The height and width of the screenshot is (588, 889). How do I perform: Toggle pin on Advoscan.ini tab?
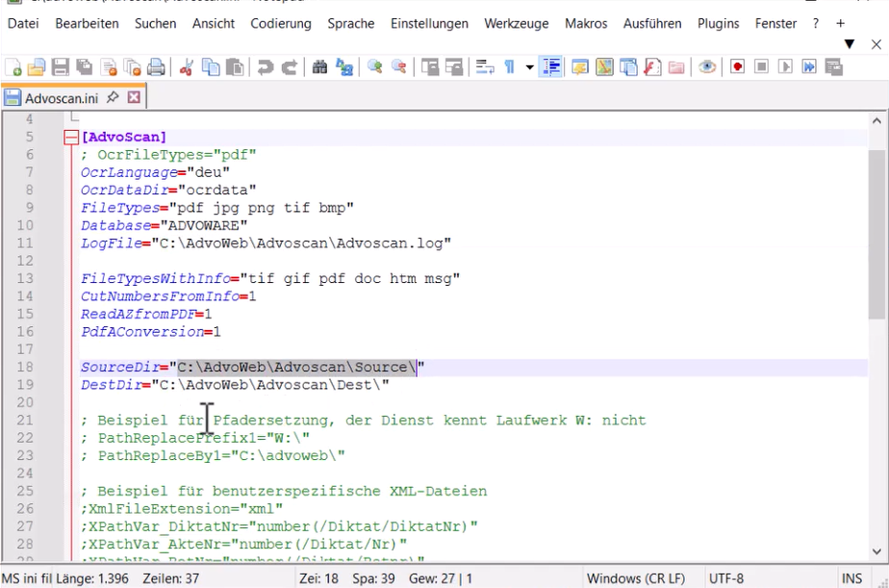click(x=113, y=97)
